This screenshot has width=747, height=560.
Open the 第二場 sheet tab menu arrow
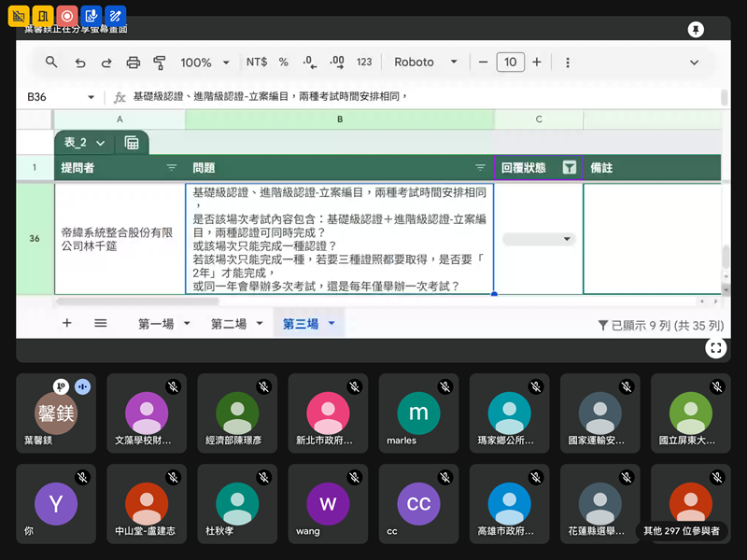coord(260,323)
